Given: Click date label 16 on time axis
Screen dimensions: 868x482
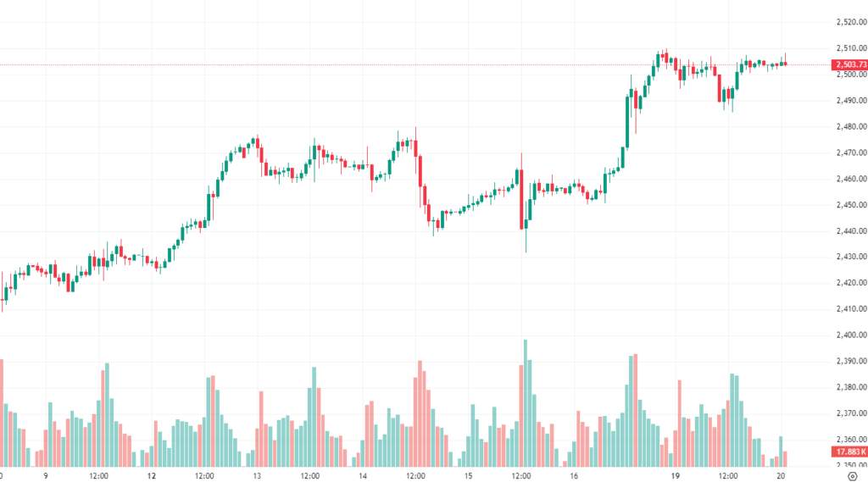Looking at the screenshot, I should 574,476.
